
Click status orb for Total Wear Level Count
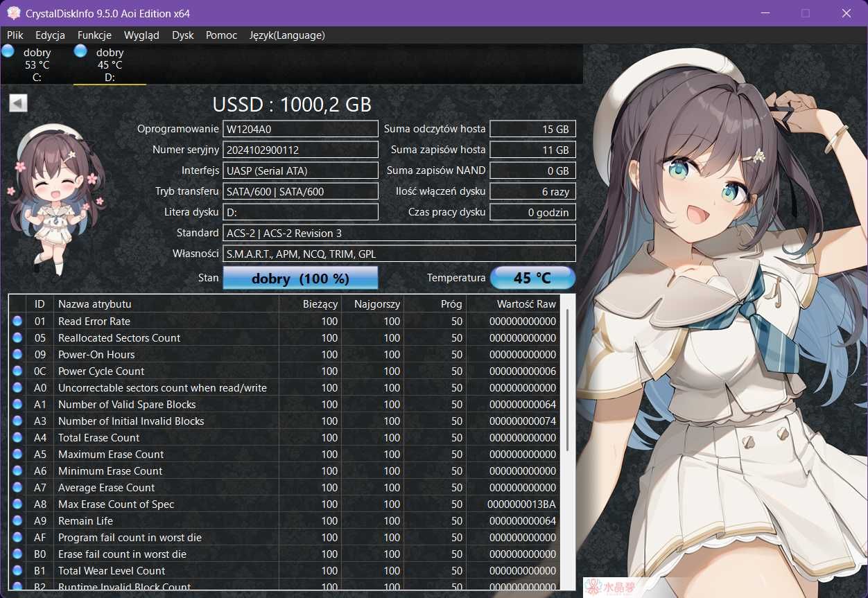tap(17, 570)
